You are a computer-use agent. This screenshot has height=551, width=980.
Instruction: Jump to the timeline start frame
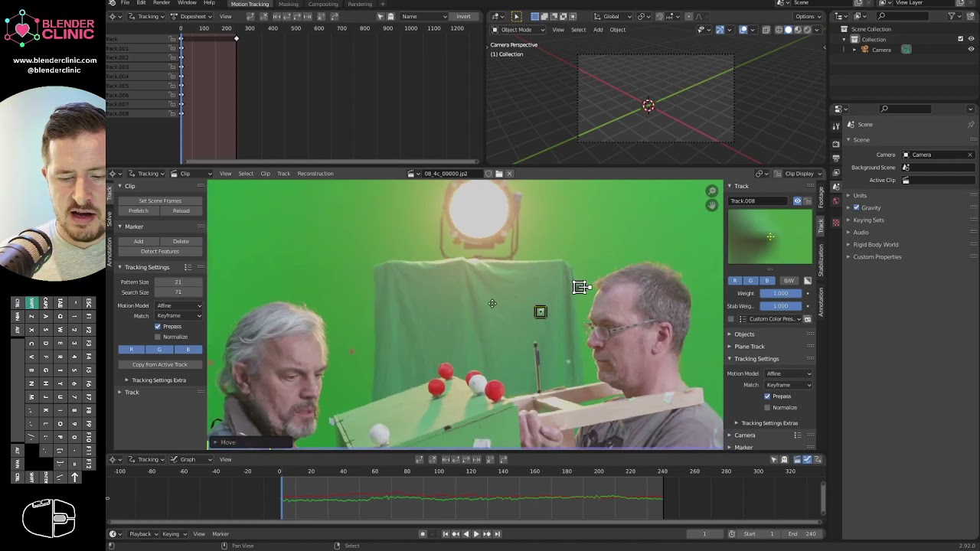(446, 534)
